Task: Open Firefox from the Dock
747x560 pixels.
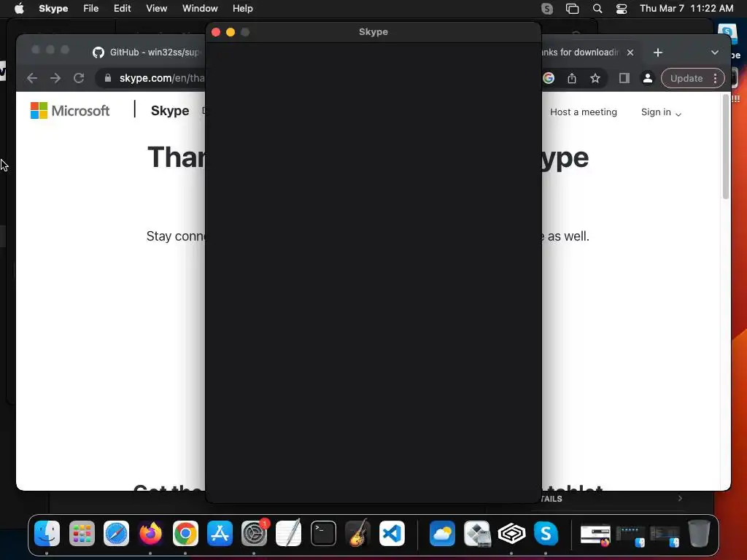Action: point(150,533)
